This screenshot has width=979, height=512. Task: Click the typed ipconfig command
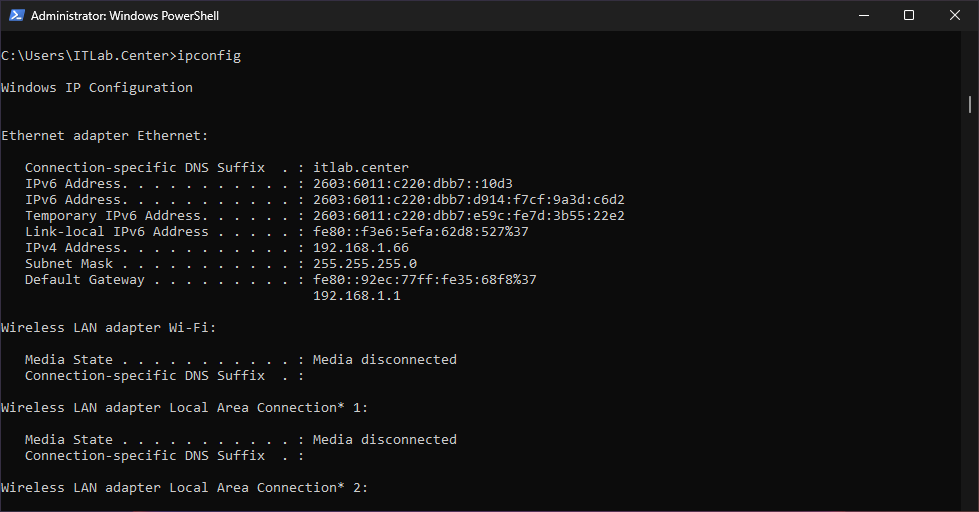point(208,56)
